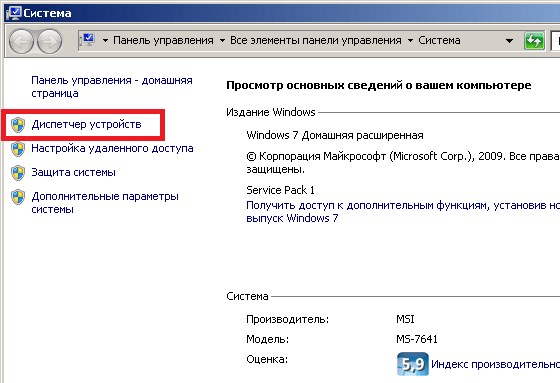Image resolution: width=560 pixels, height=383 pixels.
Task: Click shield icon beside Защита системы
Action: [18, 173]
